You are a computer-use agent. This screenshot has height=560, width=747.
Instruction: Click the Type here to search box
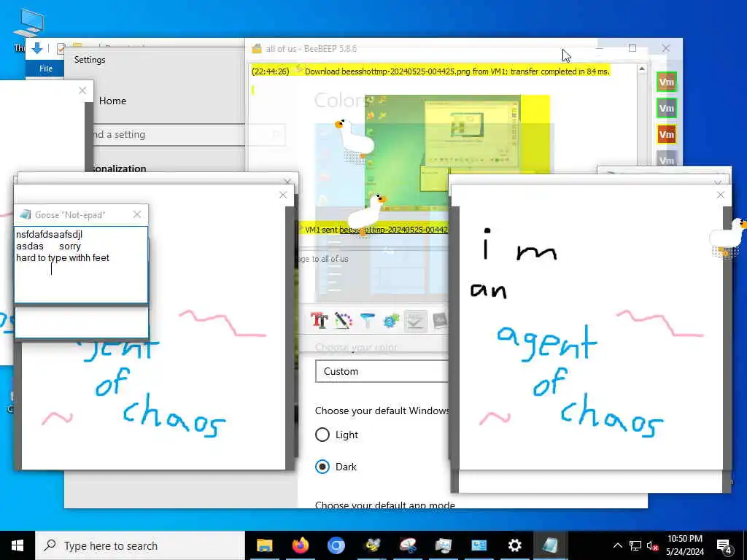[140, 545]
